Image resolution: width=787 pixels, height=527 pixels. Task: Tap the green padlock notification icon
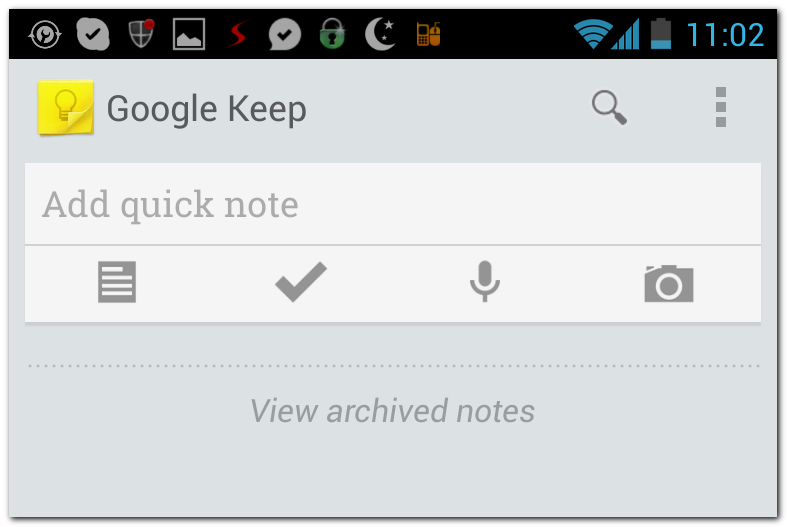tap(332, 34)
